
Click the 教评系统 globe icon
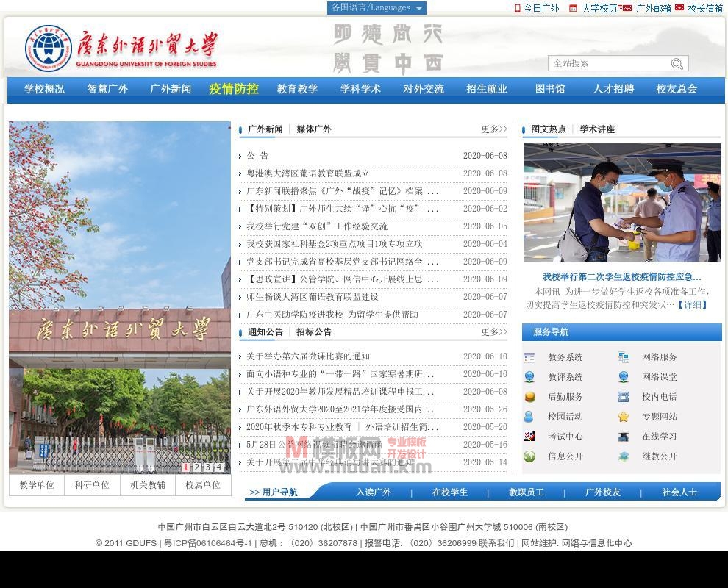pos(529,377)
